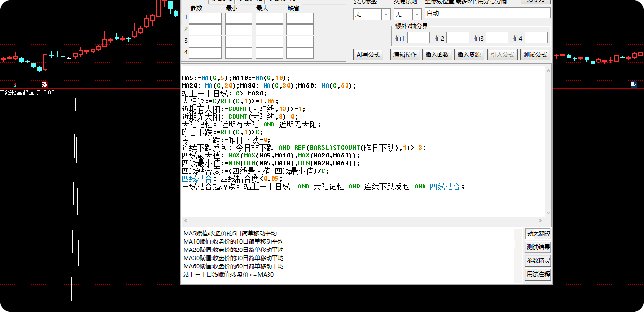644x312 pixels.
Task: Click the row 1 参数 name field
Action: coord(205,18)
